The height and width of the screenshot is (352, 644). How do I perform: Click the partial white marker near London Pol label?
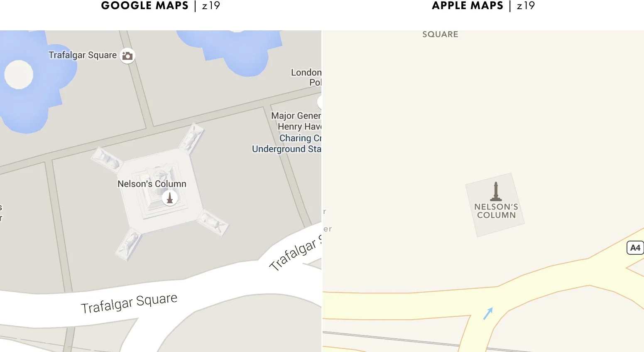319,102
